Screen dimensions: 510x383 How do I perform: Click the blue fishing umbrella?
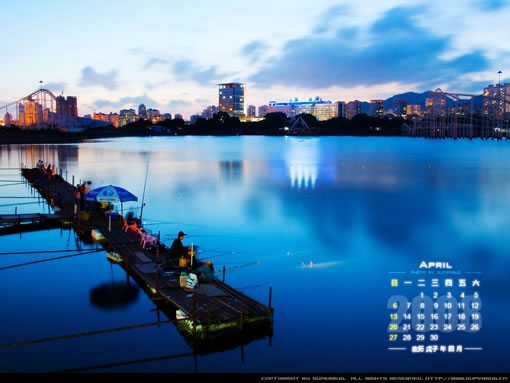[x=111, y=194]
